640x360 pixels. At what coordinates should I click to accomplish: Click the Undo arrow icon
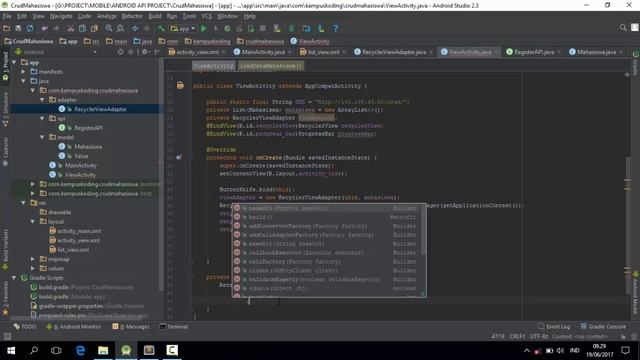(44, 28)
